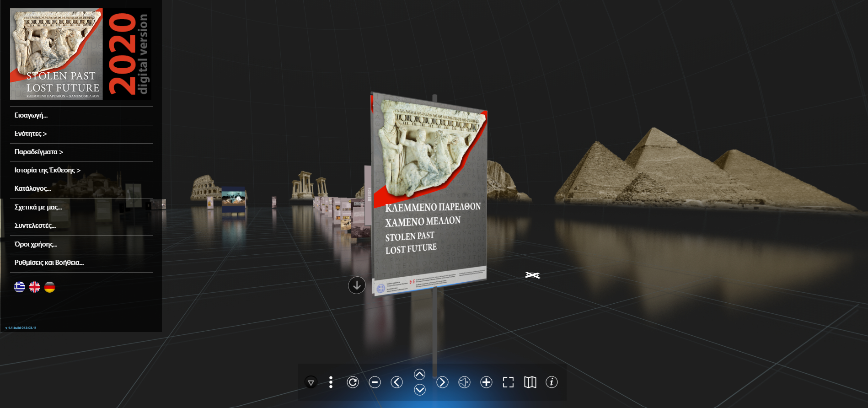Open the information icon in toolbar
The image size is (868, 408).
coord(552,382)
